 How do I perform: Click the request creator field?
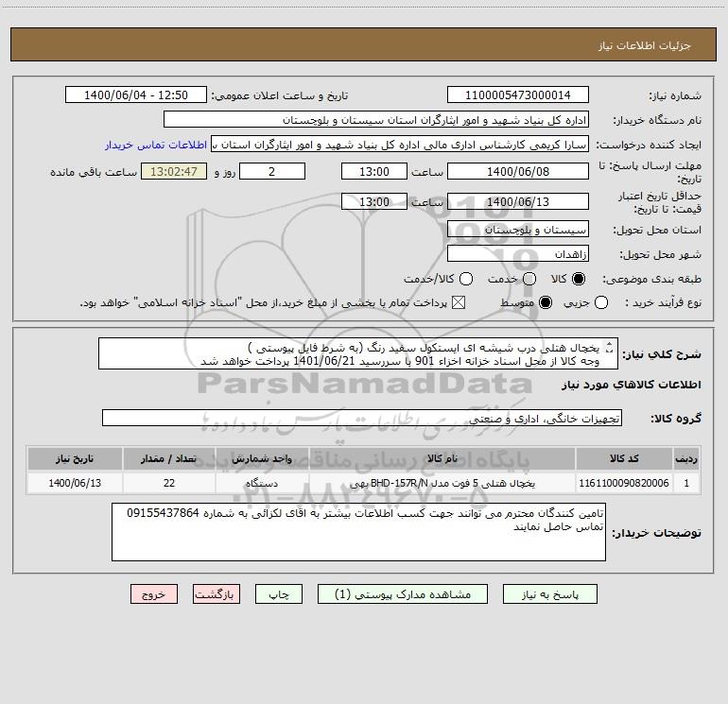(400, 144)
